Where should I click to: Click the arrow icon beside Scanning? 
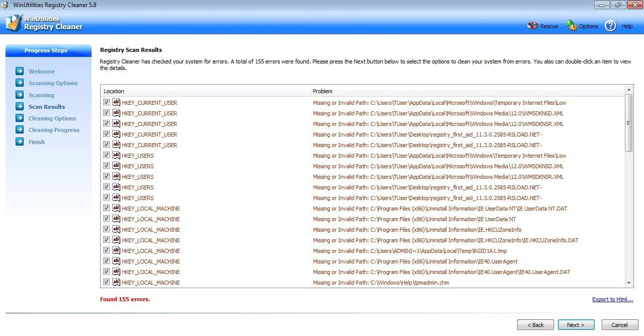20,95
